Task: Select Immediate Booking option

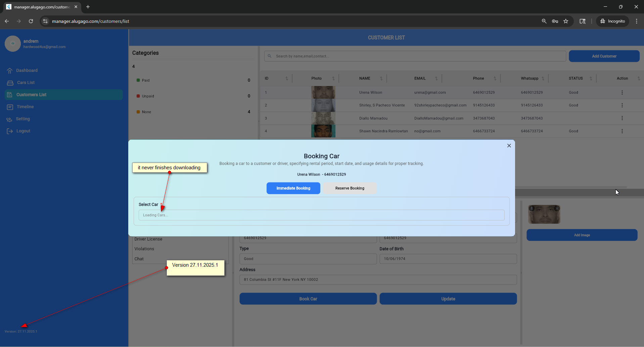Action: pyautogui.click(x=293, y=188)
